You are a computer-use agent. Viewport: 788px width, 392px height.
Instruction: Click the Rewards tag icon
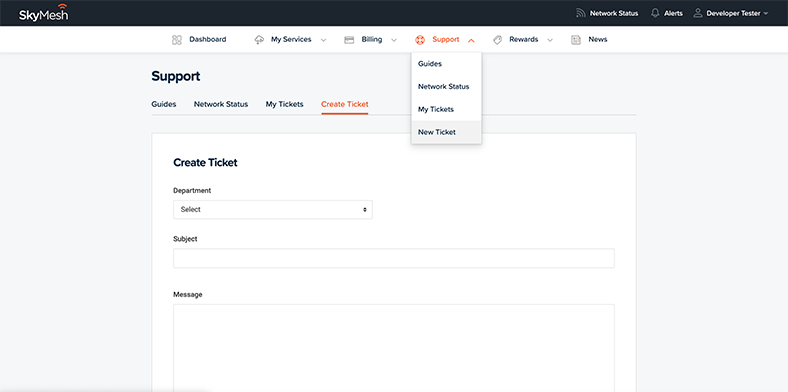(498, 40)
